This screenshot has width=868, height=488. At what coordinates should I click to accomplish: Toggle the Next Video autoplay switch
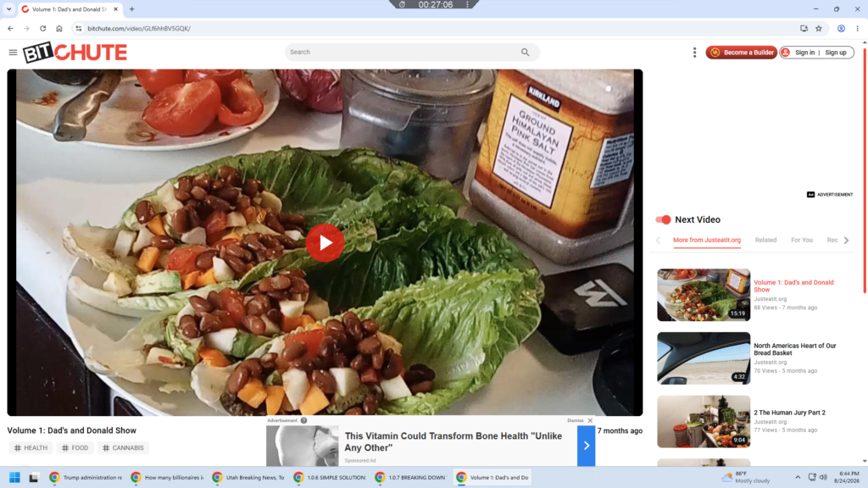click(x=663, y=219)
